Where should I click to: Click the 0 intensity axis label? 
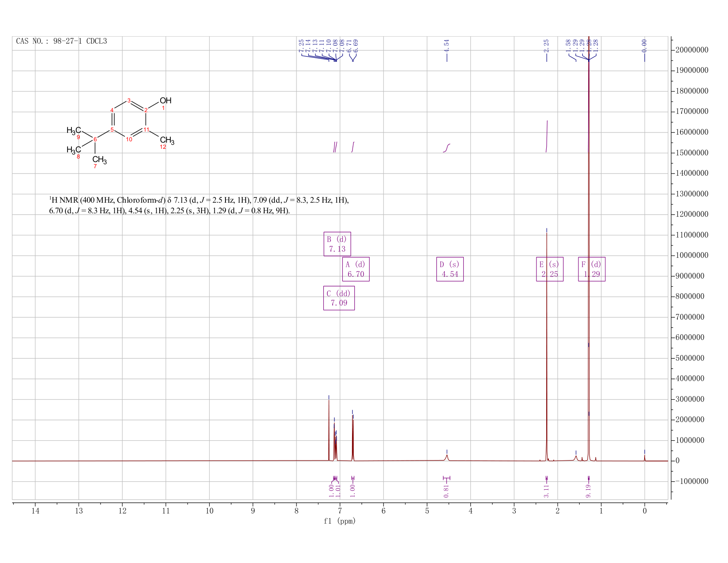click(677, 461)
